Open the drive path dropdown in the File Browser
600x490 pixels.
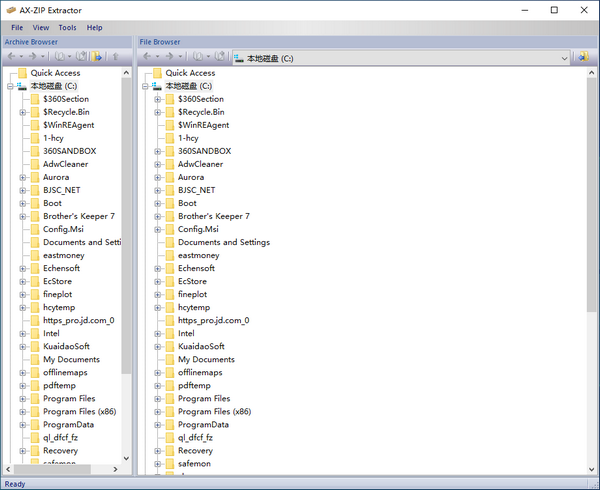(565, 58)
